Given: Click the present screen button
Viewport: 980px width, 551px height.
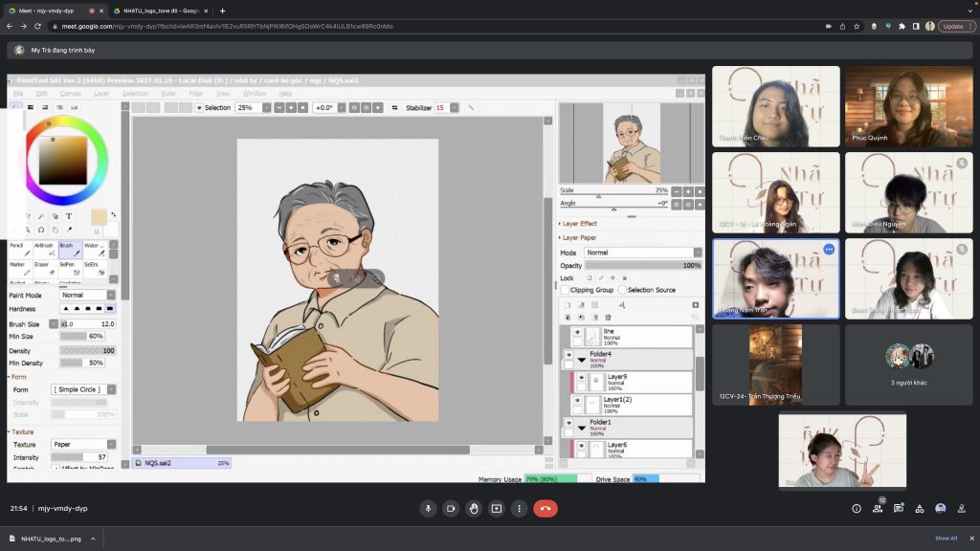Looking at the screenshot, I should [x=496, y=509].
